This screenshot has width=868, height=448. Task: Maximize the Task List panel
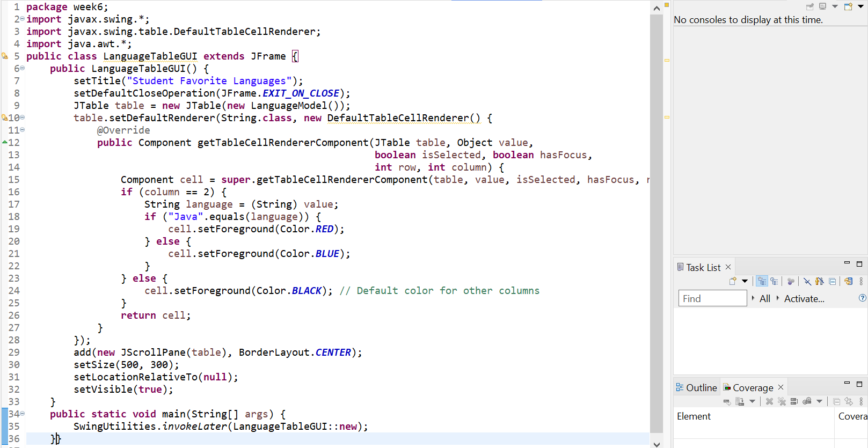[859, 263]
